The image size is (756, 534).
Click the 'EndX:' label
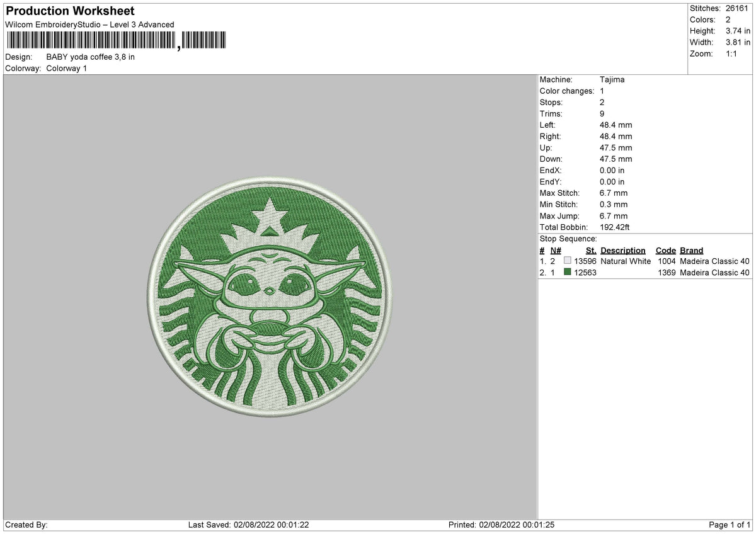point(551,171)
